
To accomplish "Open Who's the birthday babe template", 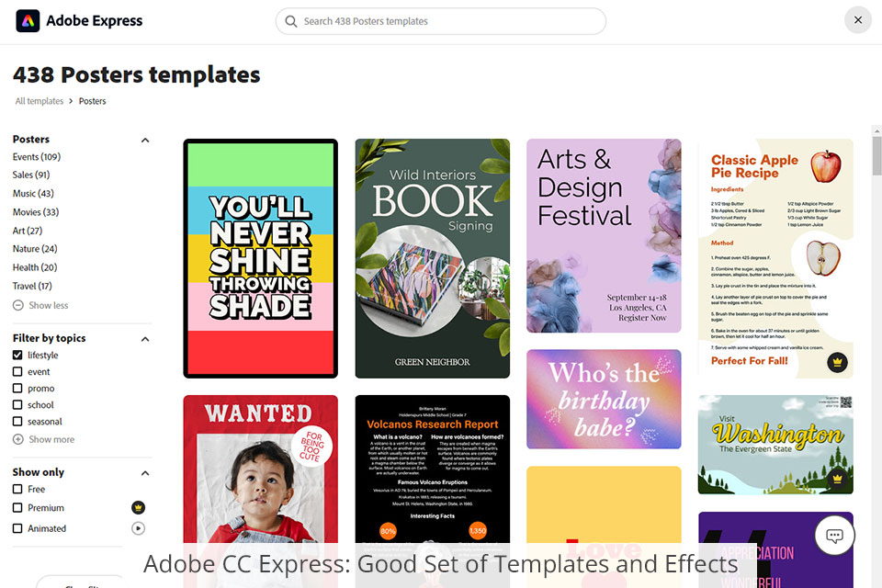I will [605, 399].
